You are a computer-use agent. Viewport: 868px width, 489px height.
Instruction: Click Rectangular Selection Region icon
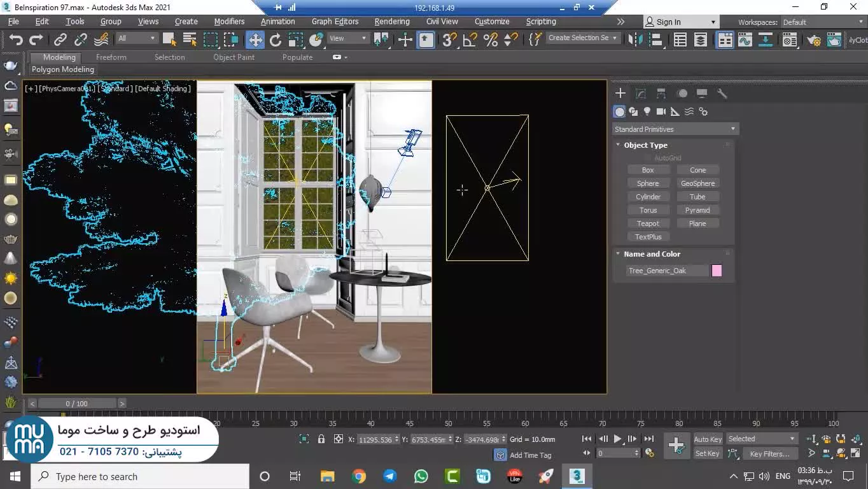tap(211, 39)
